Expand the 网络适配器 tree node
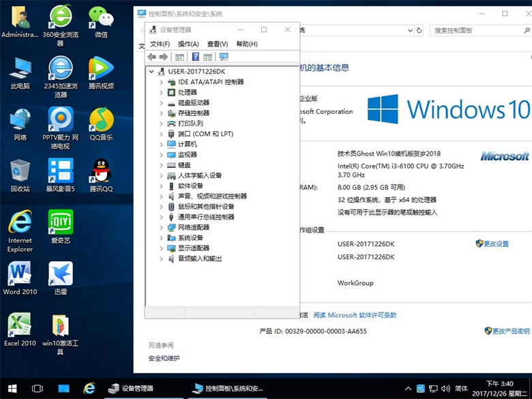This screenshot has height=399, width=532. click(162, 227)
